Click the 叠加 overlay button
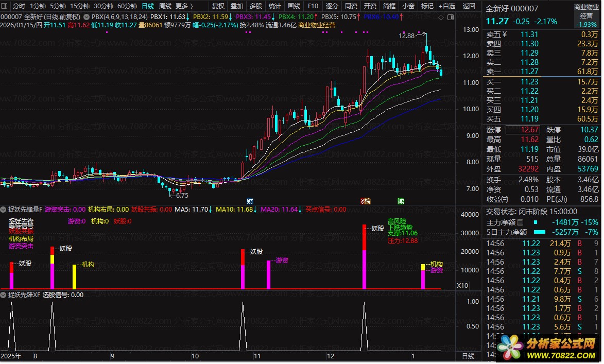The width and height of the screenshot is (604, 364). (x=237, y=6)
